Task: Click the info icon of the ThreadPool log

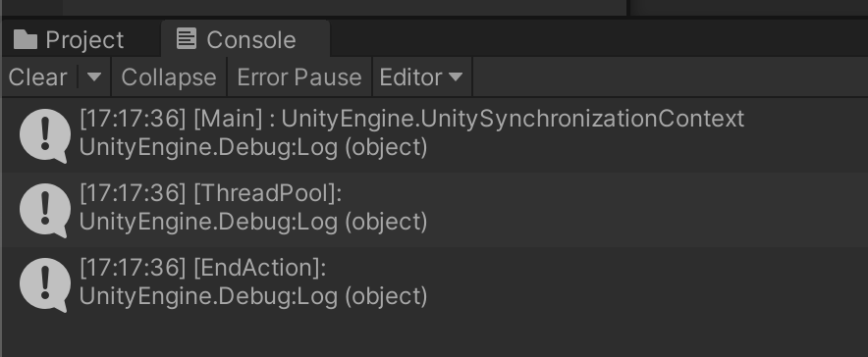Action: [x=45, y=210]
